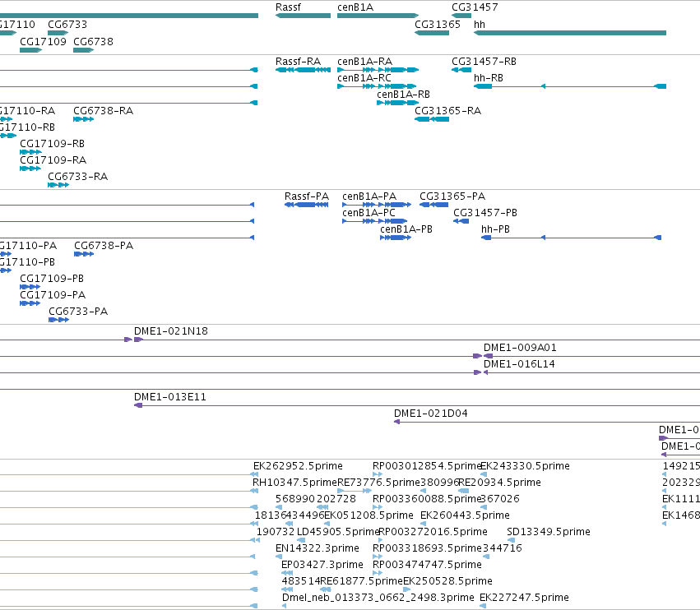Select the LD45905.5prime EST label
The width and height of the screenshot is (700, 610).
point(338,532)
